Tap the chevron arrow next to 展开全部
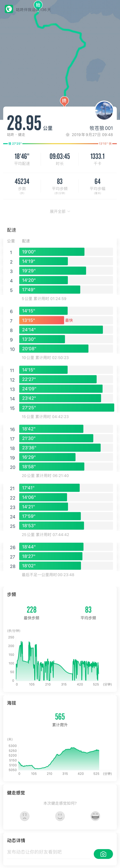The image size is (120, 868). [69, 211]
